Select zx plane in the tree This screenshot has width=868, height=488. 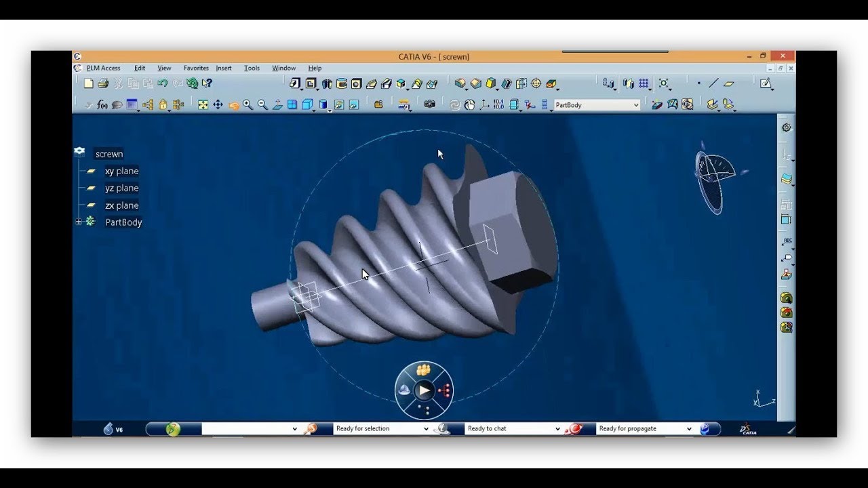(121, 205)
